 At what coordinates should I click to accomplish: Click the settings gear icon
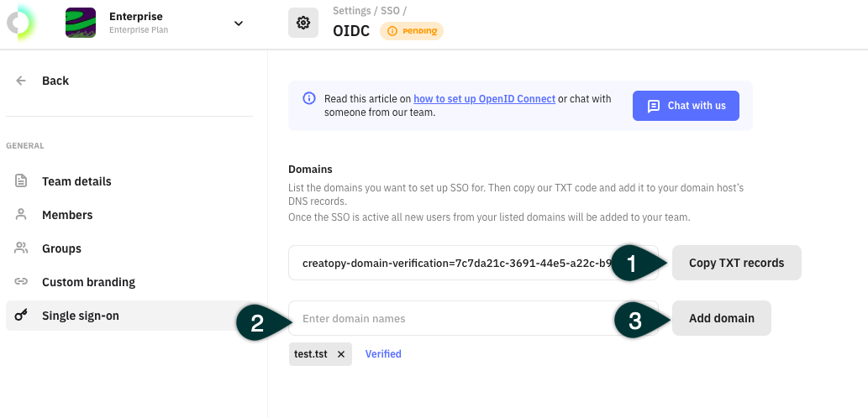pyautogui.click(x=302, y=23)
